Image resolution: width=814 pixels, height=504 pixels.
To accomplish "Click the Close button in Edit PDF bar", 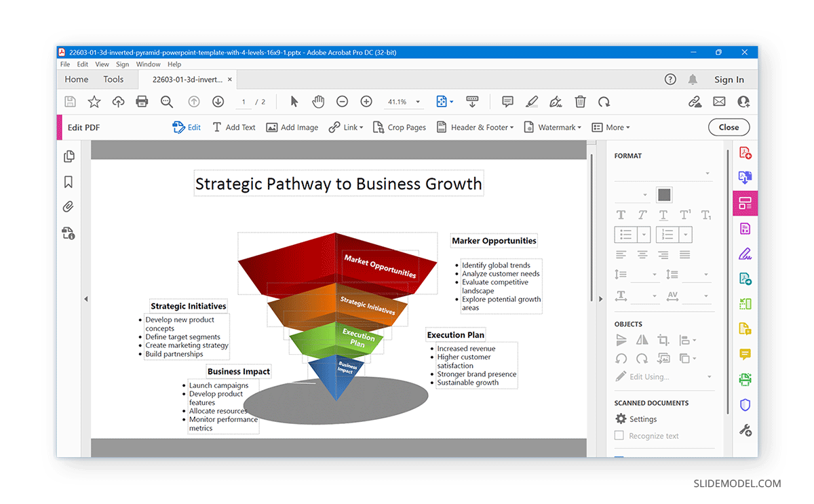I will tap(729, 128).
